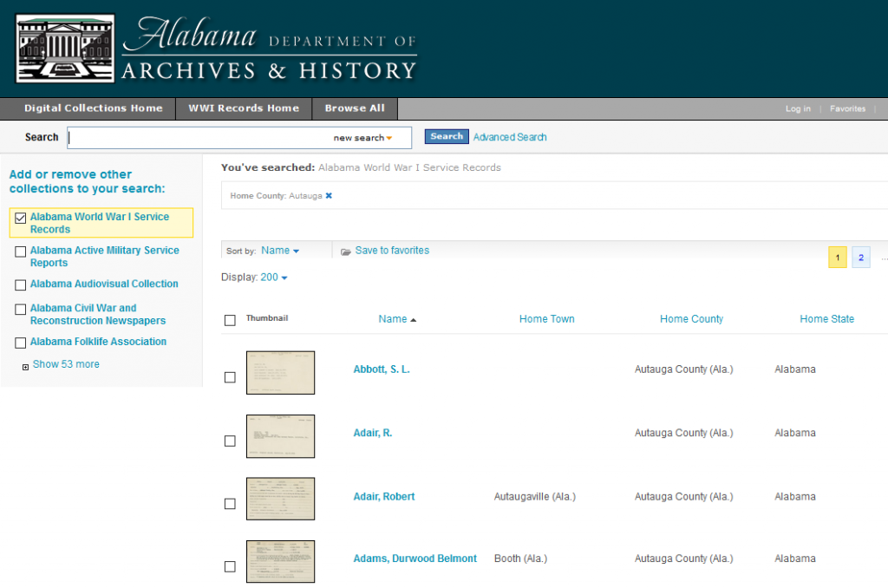The width and height of the screenshot is (888, 588).
Task: Click the current page 1 button
Action: click(838, 258)
